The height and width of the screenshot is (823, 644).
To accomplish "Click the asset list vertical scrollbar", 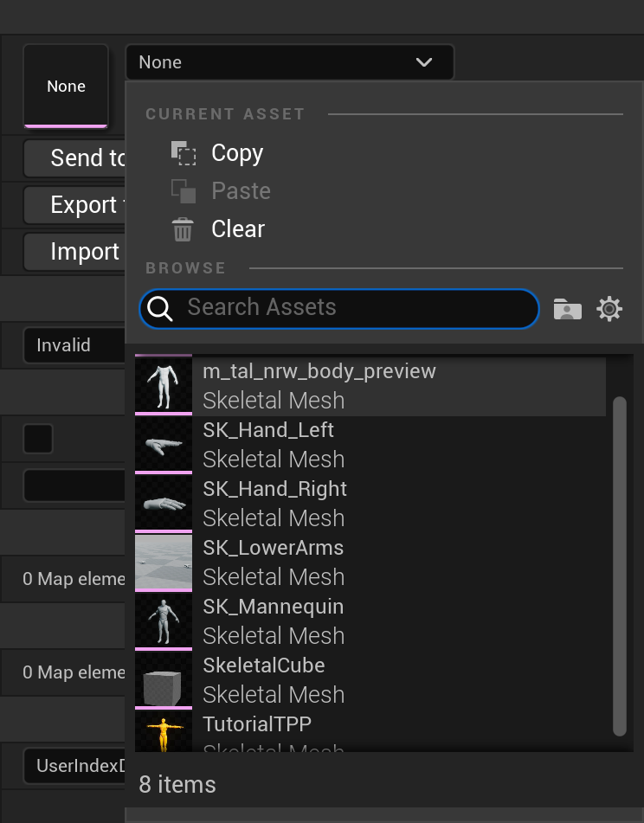I will (619, 563).
